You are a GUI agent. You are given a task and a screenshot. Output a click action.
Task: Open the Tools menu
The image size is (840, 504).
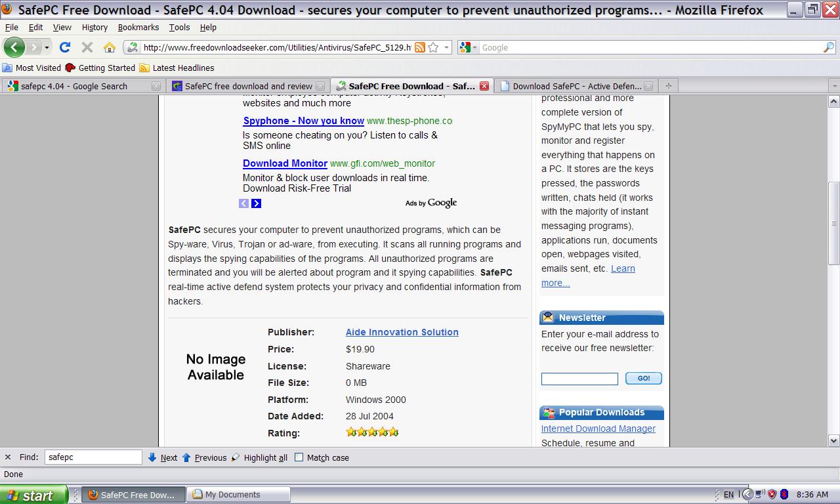(179, 28)
